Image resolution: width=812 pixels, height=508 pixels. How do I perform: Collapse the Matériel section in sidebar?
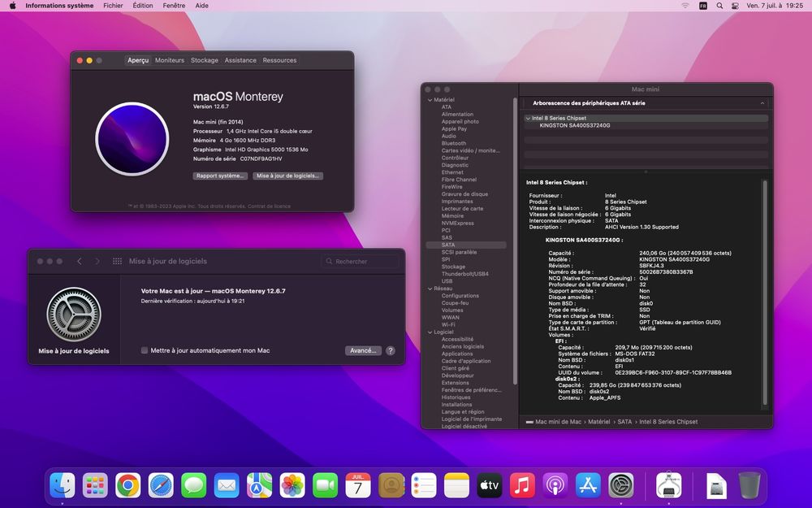(429, 100)
